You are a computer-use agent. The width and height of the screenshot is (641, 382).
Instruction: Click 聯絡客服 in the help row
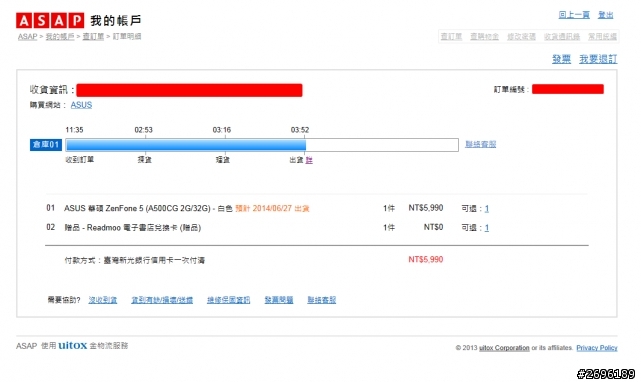click(322, 300)
